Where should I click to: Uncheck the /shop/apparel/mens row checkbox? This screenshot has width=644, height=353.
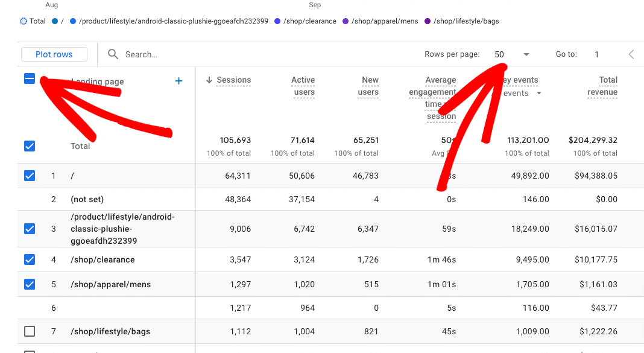[30, 284]
